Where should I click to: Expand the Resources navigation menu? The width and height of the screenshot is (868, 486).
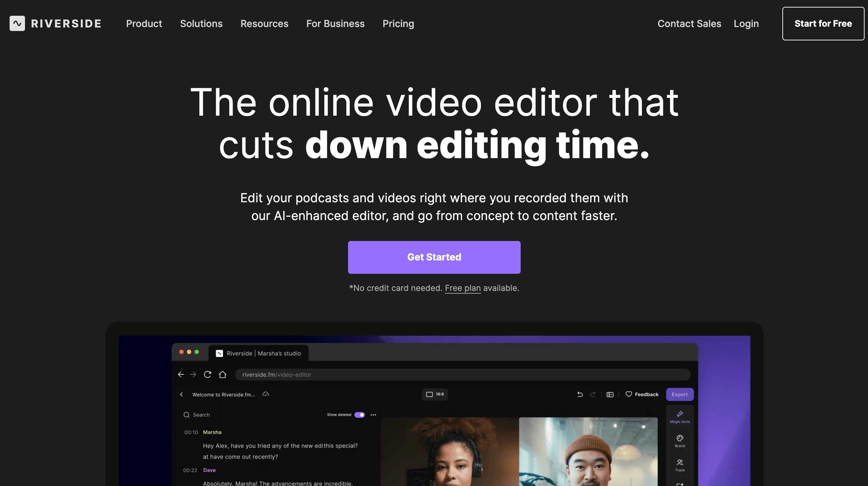264,23
